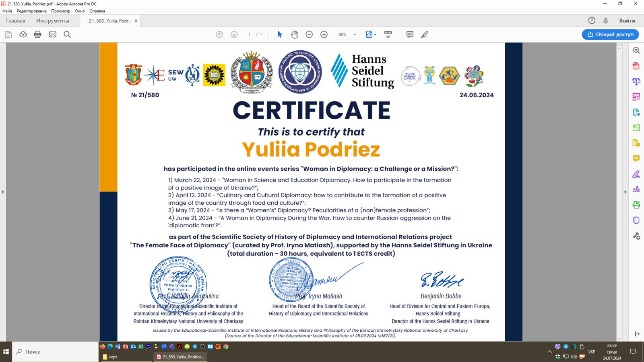Collapse the right tools pane arrow
Screen dimensions: 644x362
click(x=625, y=192)
